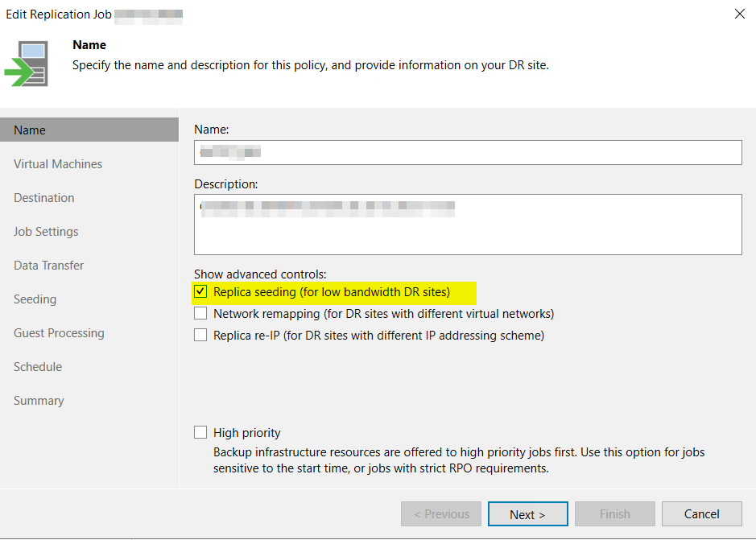Focus the Description text box
Image resolution: width=756 pixels, height=540 pixels.
click(467, 224)
